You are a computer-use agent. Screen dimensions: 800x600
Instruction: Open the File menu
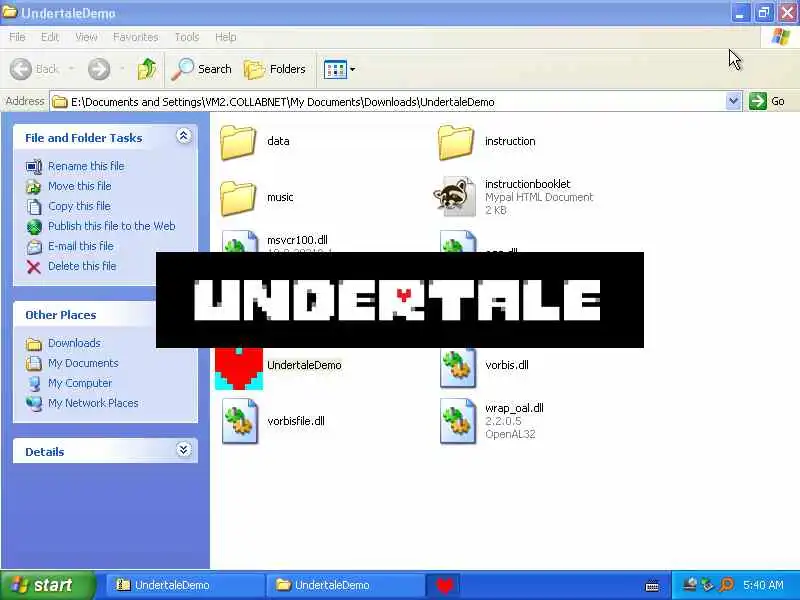17,37
